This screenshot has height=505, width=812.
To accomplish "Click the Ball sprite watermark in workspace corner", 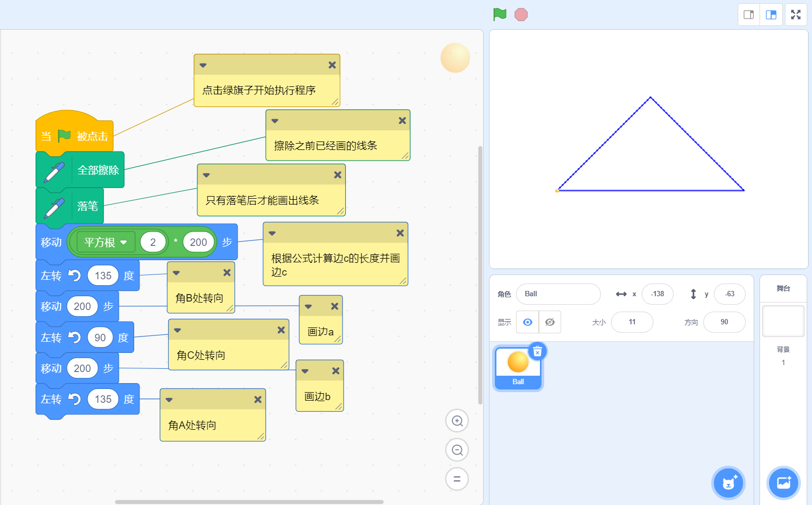I will pyautogui.click(x=455, y=58).
